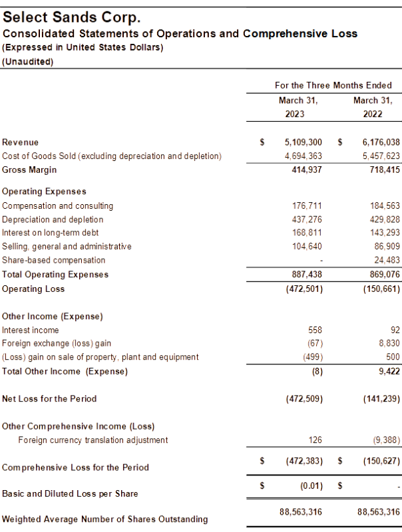
Task: Click translation adjustment value 126
Action: (315, 440)
